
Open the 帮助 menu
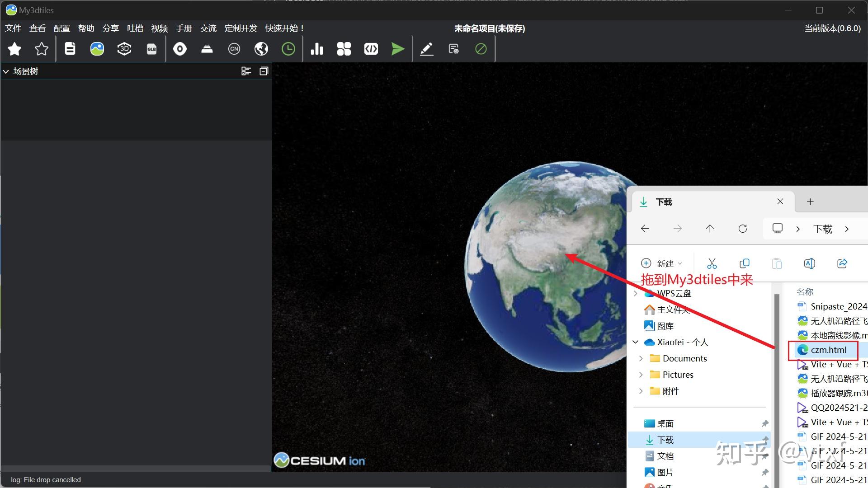pos(86,28)
